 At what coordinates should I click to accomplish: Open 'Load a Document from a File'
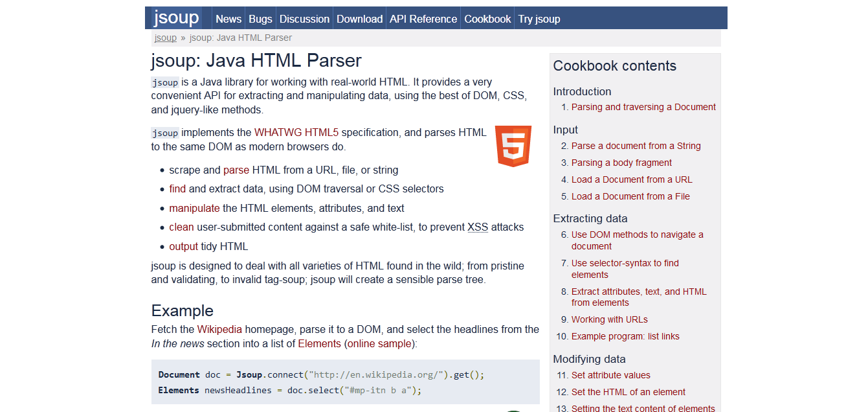630,196
